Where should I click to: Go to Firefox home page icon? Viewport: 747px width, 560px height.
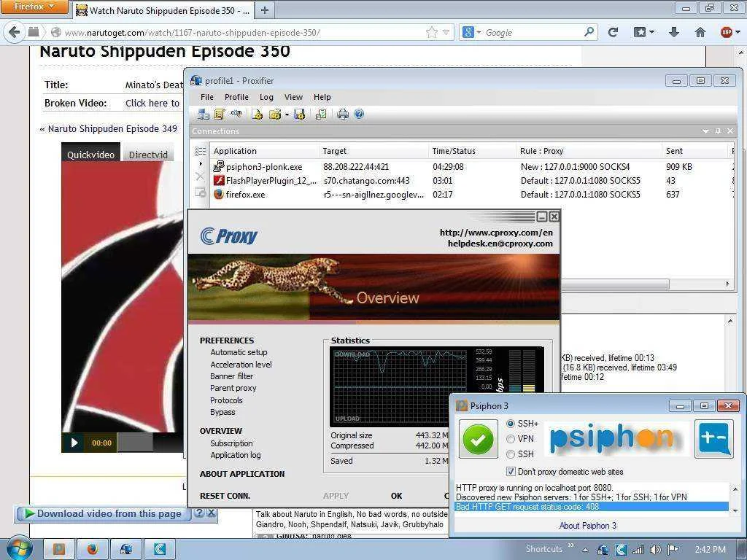(x=700, y=32)
